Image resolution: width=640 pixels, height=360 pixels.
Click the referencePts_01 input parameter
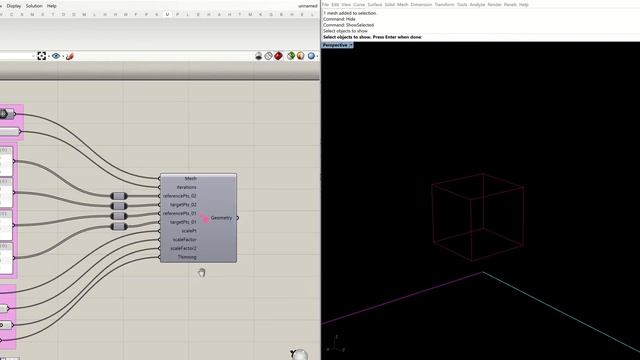coord(180,213)
